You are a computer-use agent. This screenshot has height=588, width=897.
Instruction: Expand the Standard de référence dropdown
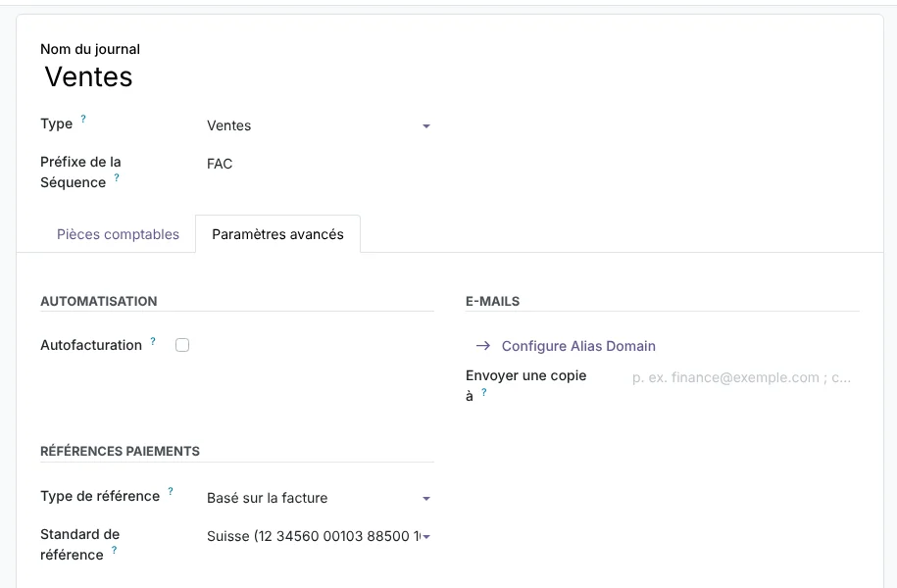click(319, 536)
